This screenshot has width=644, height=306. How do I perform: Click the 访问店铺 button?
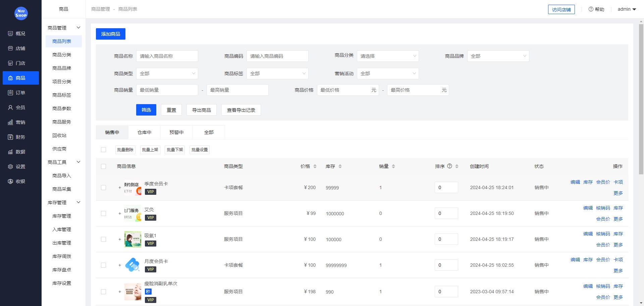pos(561,9)
